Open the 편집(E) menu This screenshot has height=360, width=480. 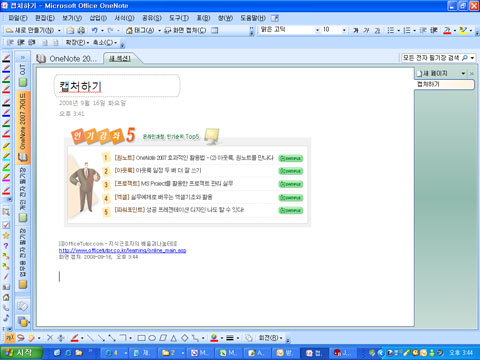click(x=45, y=18)
